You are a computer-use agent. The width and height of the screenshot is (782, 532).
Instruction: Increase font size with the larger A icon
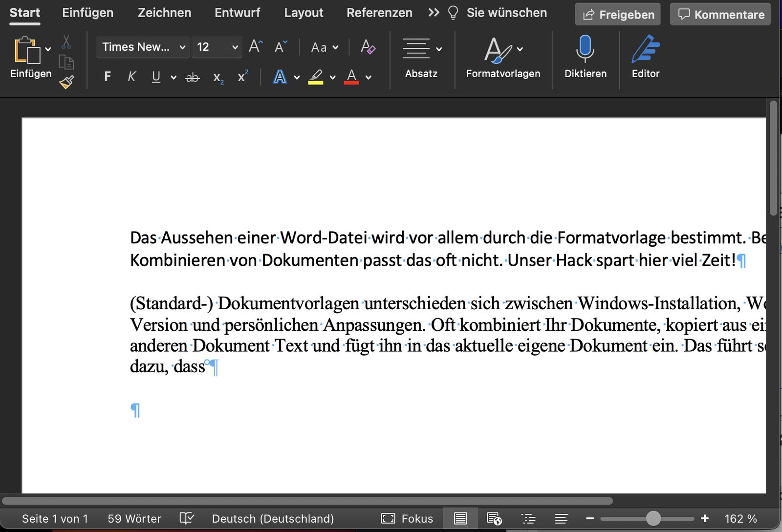(x=256, y=47)
